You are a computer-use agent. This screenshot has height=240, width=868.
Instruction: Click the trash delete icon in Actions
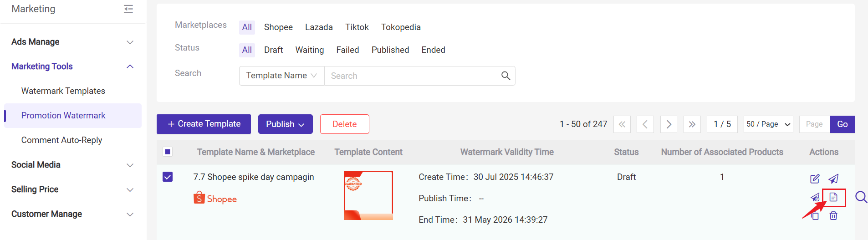[833, 216]
